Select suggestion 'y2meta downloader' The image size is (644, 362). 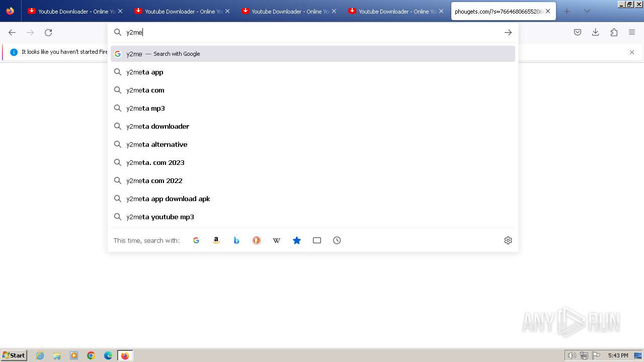313,126
